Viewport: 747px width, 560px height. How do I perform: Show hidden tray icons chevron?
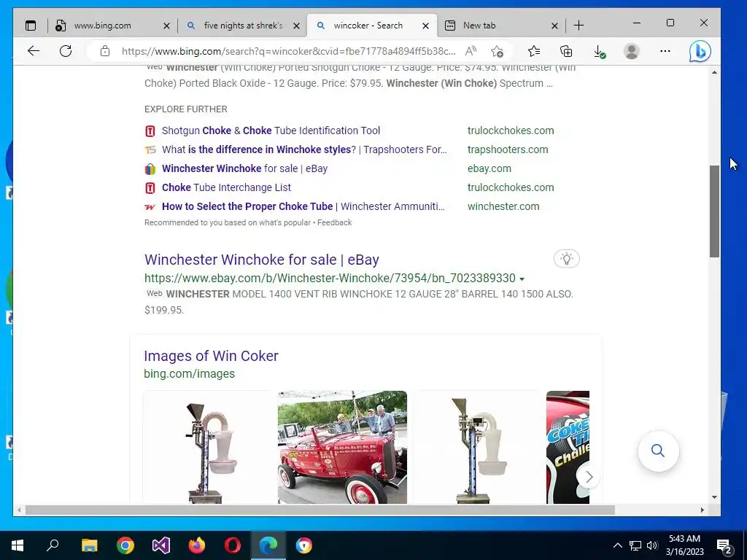point(617,545)
